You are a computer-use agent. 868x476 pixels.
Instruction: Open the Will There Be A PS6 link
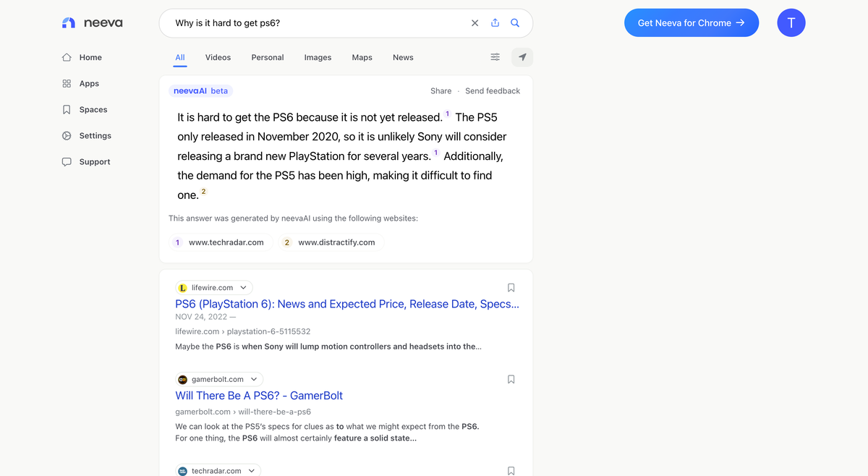(259, 396)
